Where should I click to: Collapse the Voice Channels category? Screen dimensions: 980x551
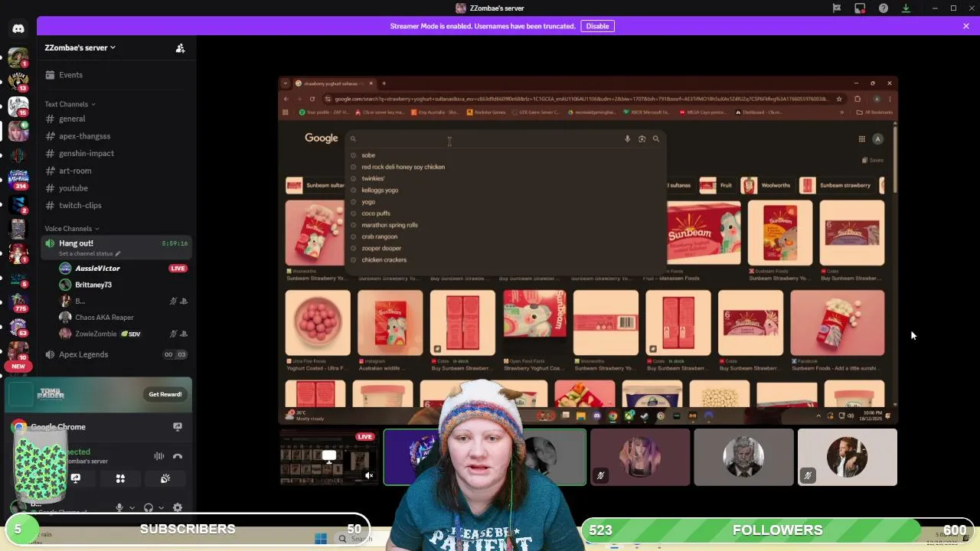pos(71,228)
